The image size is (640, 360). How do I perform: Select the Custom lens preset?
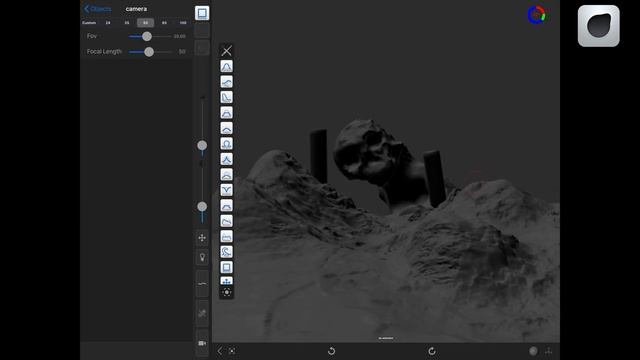(89, 23)
